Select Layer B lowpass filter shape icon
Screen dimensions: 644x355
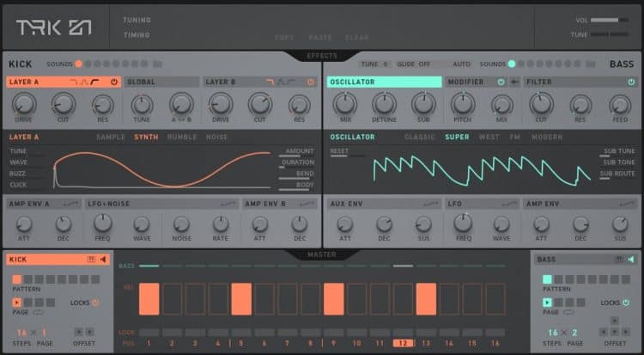pos(270,82)
